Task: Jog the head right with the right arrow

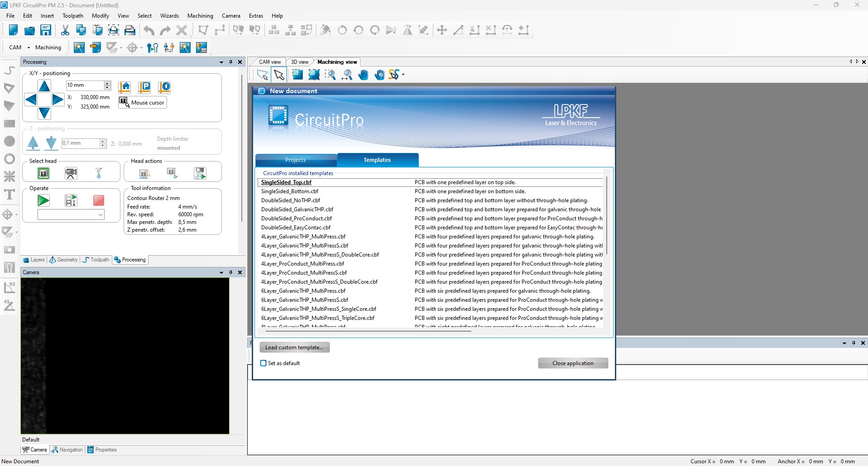Action: pyautogui.click(x=58, y=99)
